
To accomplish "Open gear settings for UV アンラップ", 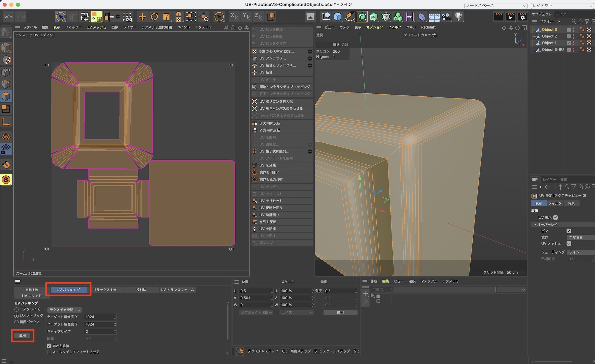I will click(x=310, y=58).
